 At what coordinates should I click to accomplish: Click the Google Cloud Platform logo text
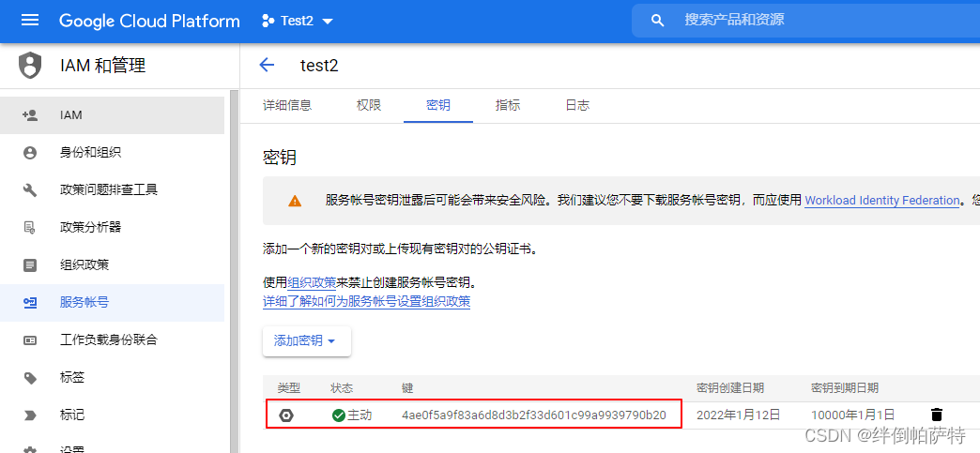point(149,21)
